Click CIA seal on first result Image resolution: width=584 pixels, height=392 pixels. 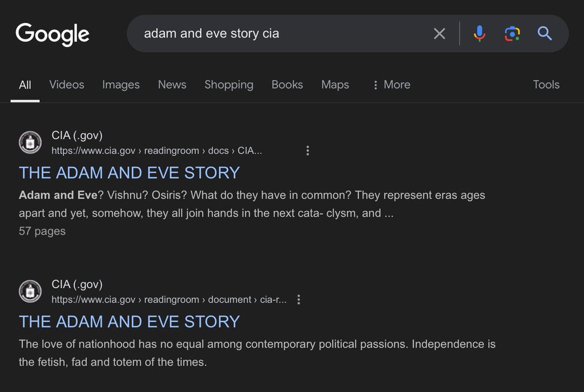coord(30,142)
